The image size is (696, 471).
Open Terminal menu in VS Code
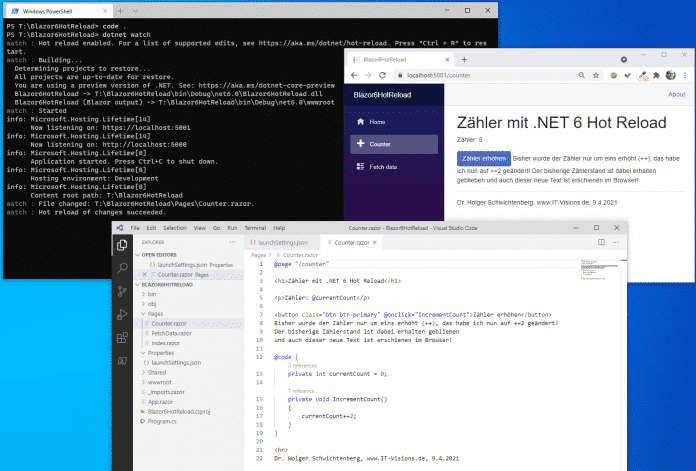[x=255, y=228]
